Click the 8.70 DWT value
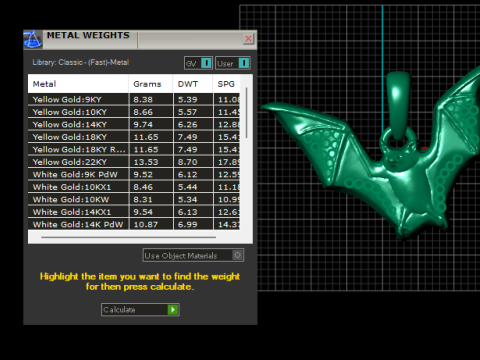480x360 pixels. point(187,162)
